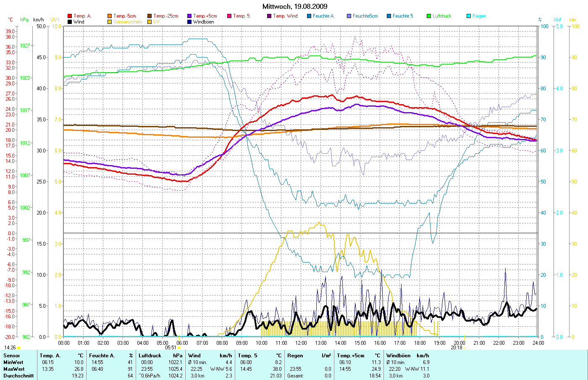Screen dimensions: 588x380
Task: Click the Feuchte5cm legend label
Action: coord(365,16)
